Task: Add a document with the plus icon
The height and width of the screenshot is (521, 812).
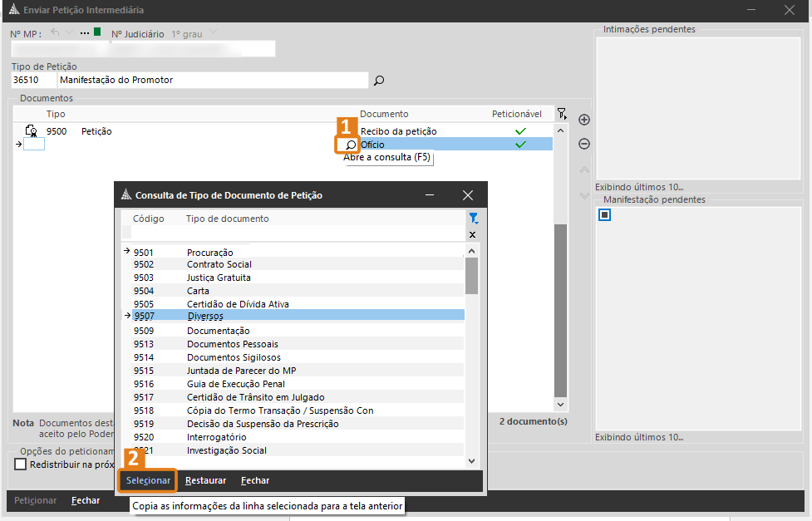Action: [x=584, y=120]
